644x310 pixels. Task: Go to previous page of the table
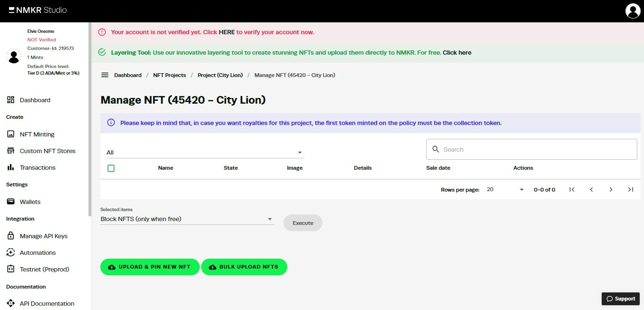coord(591,189)
